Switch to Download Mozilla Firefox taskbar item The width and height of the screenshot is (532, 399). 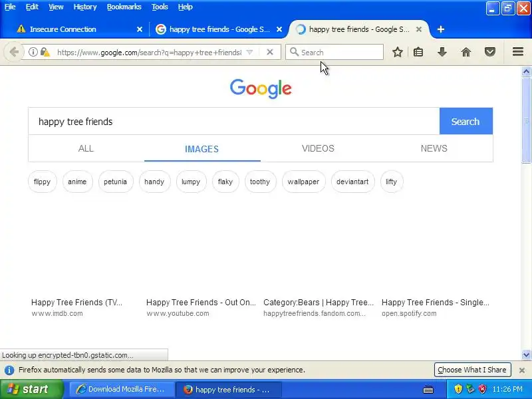point(122,389)
